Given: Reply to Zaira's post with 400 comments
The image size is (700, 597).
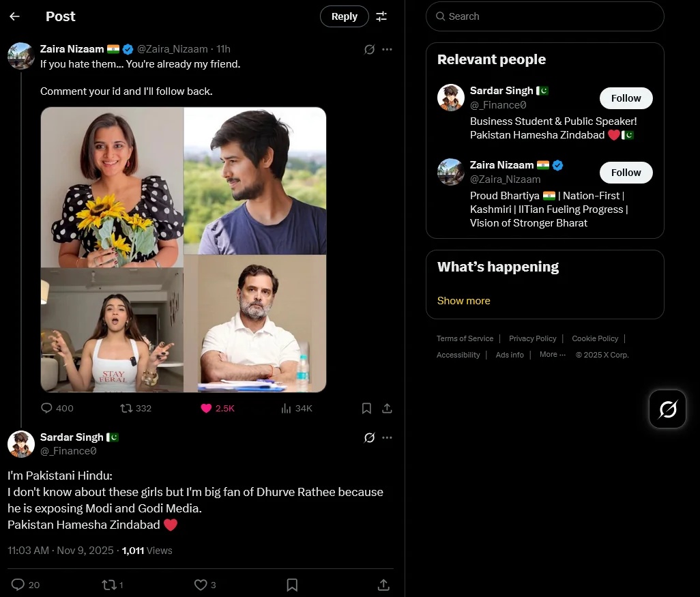Looking at the screenshot, I should click(57, 408).
